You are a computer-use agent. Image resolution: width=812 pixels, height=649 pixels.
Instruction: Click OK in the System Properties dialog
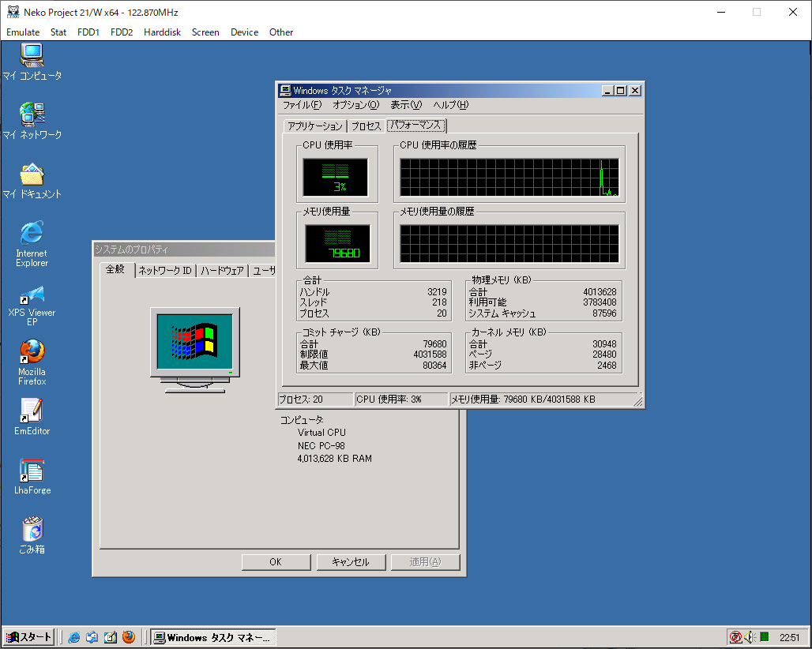tap(276, 562)
